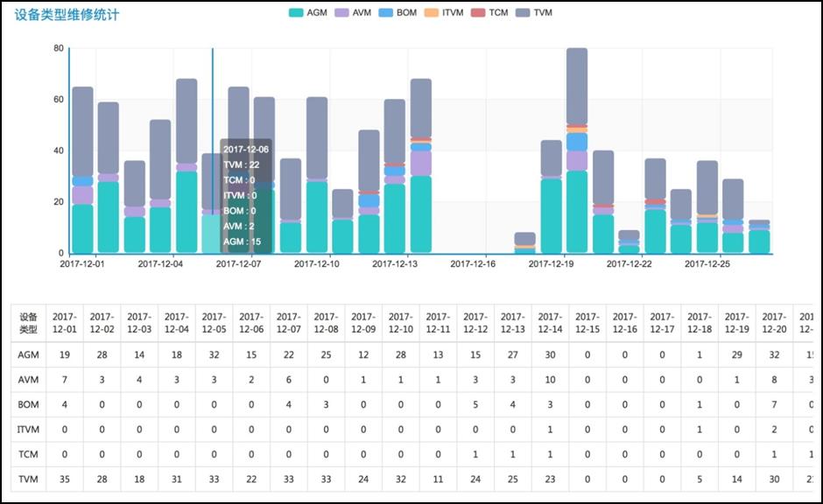Image resolution: width=823 pixels, height=504 pixels.
Task: Click tooltip line 'TVM : 22'
Action: pyautogui.click(x=242, y=164)
